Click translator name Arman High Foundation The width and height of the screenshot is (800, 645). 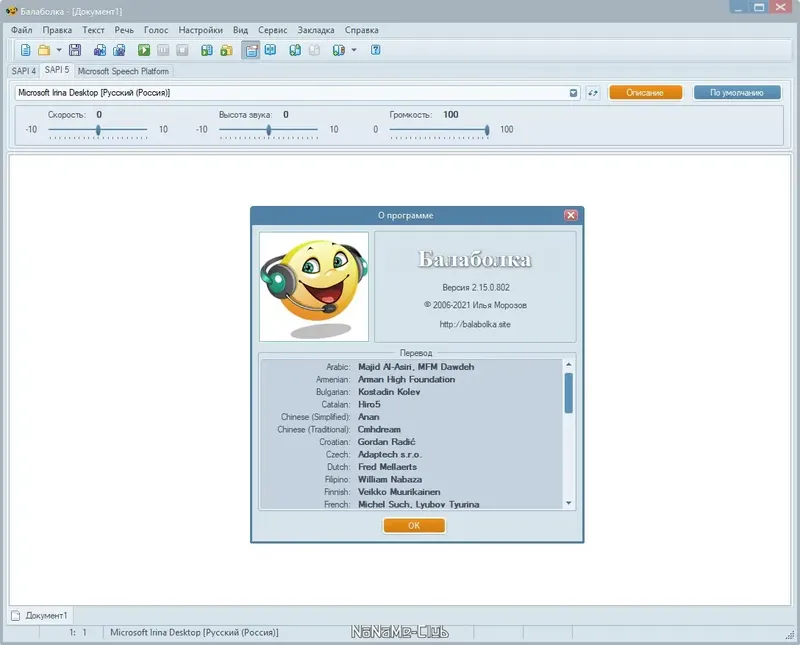pyautogui.click(x=406, y=380)
